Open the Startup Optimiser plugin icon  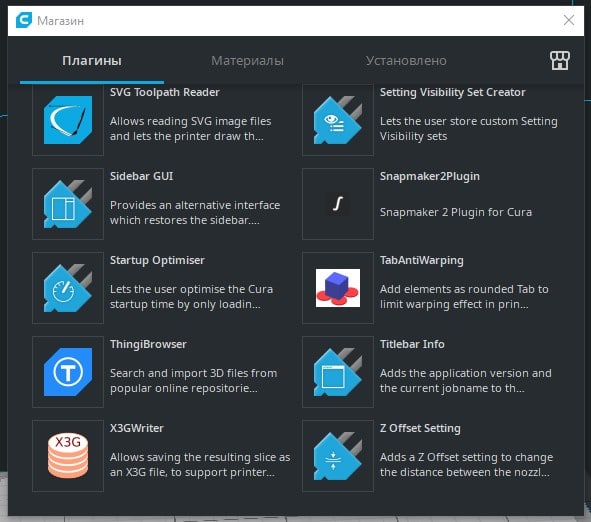68,288
